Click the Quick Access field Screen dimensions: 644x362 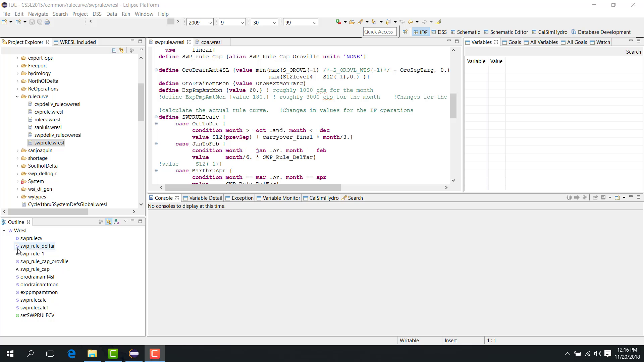pyautogui.click(x=380, y=32)
